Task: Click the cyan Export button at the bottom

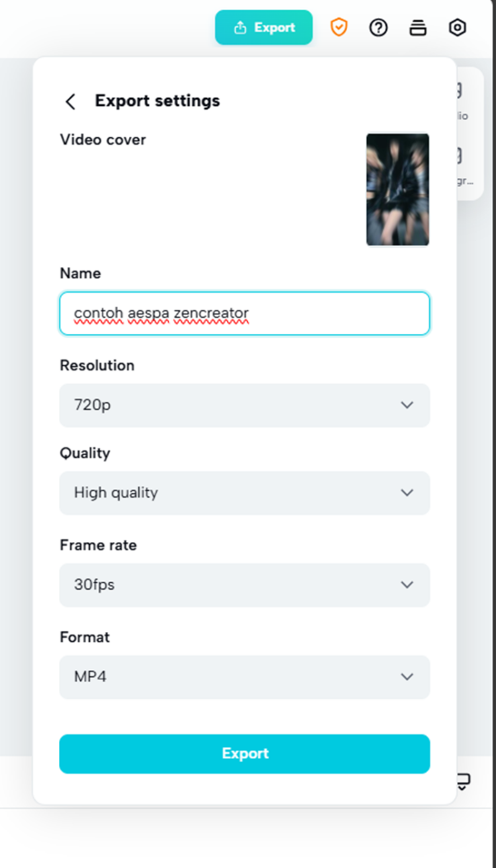Action: [245, 753]
